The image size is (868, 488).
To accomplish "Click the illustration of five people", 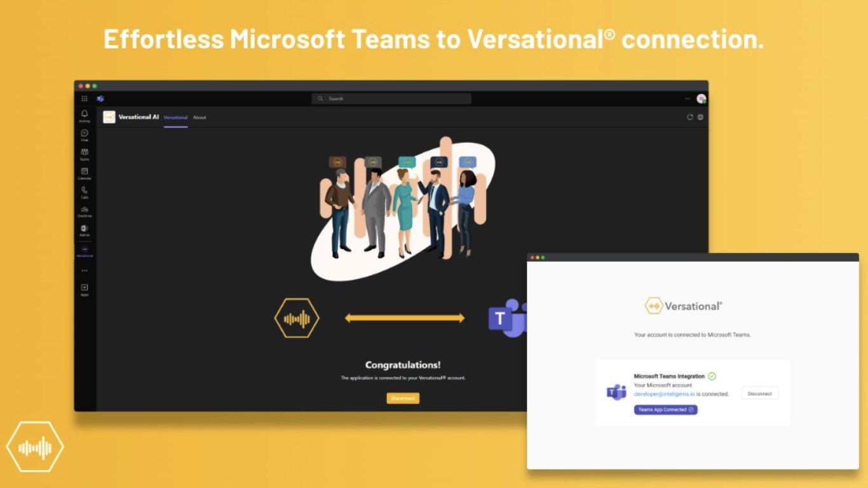I will 403,208.
